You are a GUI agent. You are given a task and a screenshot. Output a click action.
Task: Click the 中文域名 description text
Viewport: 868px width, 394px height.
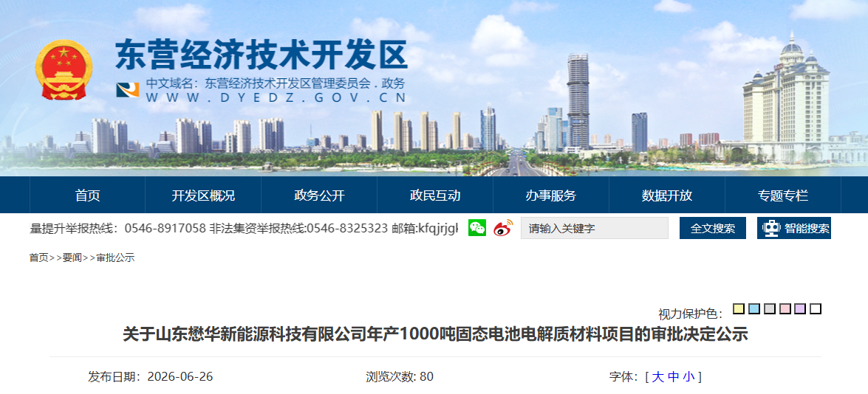pyautogui.click(x=276, y=84)
